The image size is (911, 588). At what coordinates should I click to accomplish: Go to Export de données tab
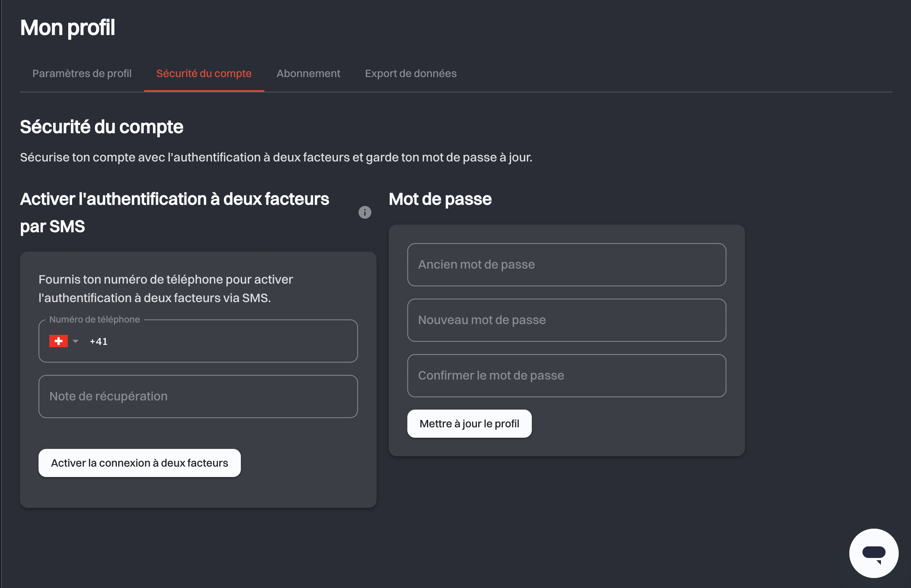click(411, 73)
